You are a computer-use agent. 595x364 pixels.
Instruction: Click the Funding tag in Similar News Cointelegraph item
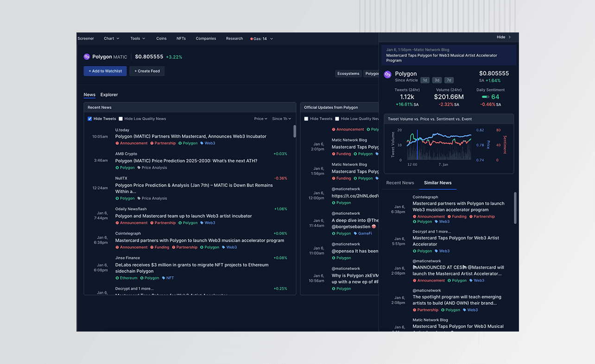[457, 217]
